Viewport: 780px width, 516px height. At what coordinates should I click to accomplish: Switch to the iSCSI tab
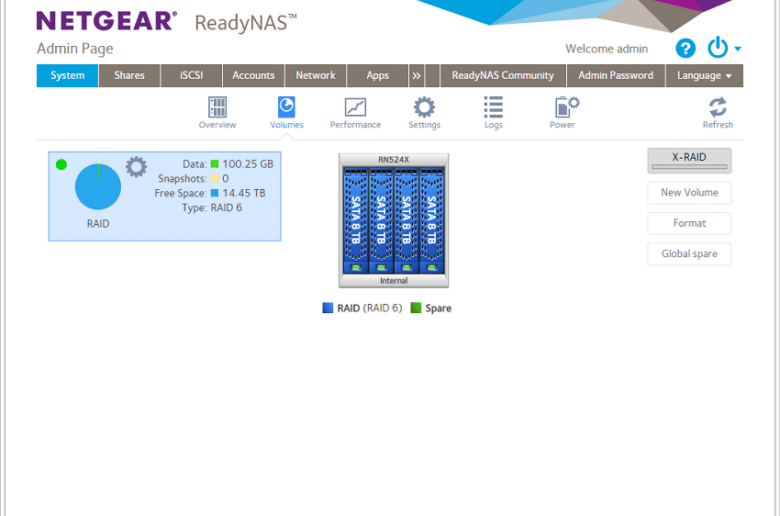click(x=192, y=76)
